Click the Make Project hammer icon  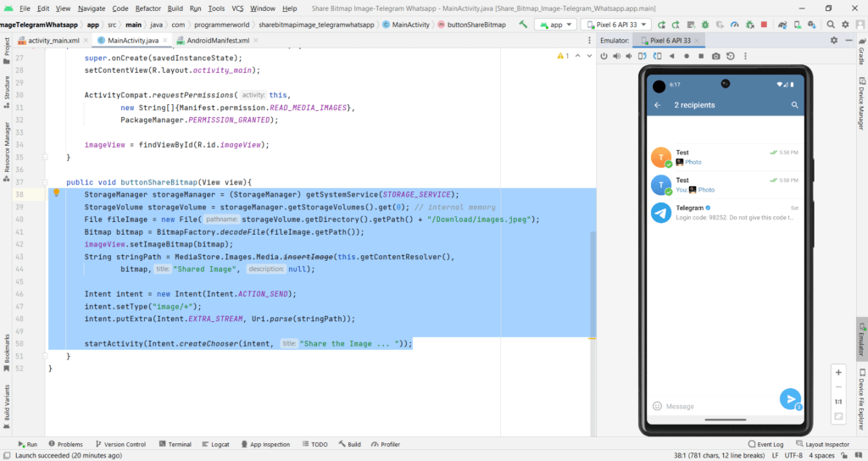[x=523, y=25]
